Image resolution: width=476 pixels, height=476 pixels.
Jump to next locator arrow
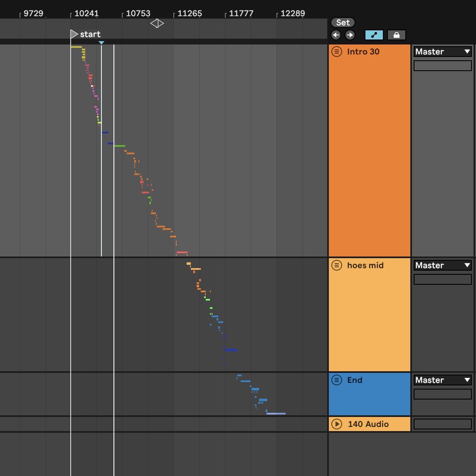(350, 35)
